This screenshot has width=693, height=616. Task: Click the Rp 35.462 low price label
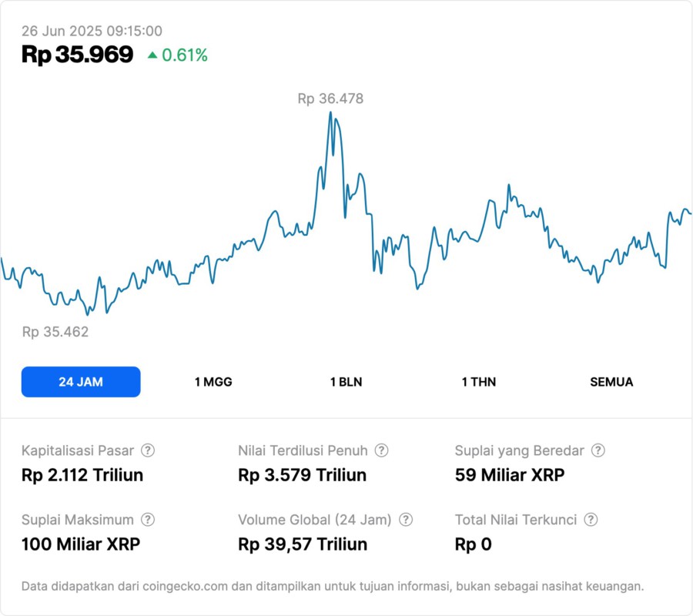pyautogui.click(x=55, y=332)
